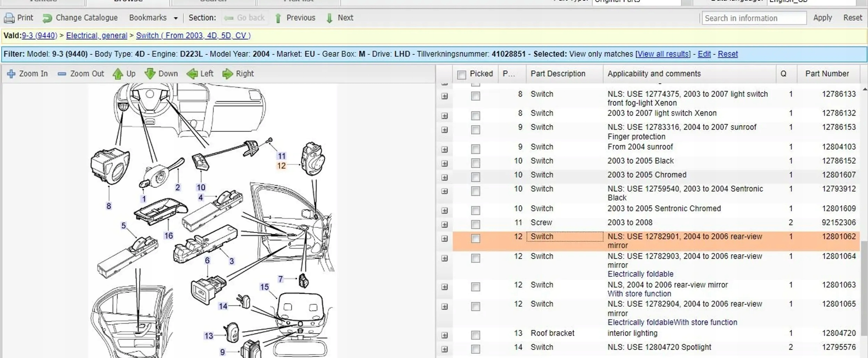Check the box for part 12786153
Screen dimensions: 868x358
coord(475,130)
